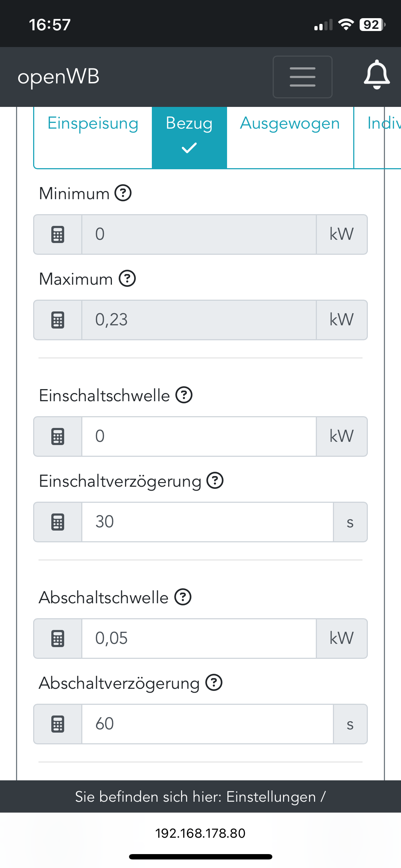
Task: Show help for Minimum
Action: click(123, 193)
